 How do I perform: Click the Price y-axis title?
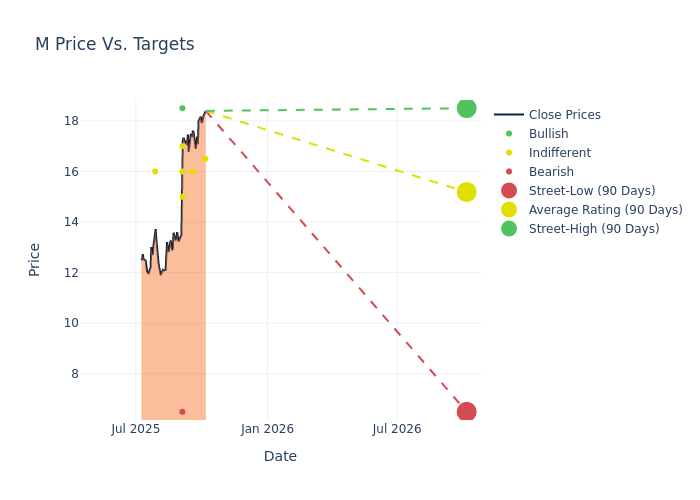point(35,259)
